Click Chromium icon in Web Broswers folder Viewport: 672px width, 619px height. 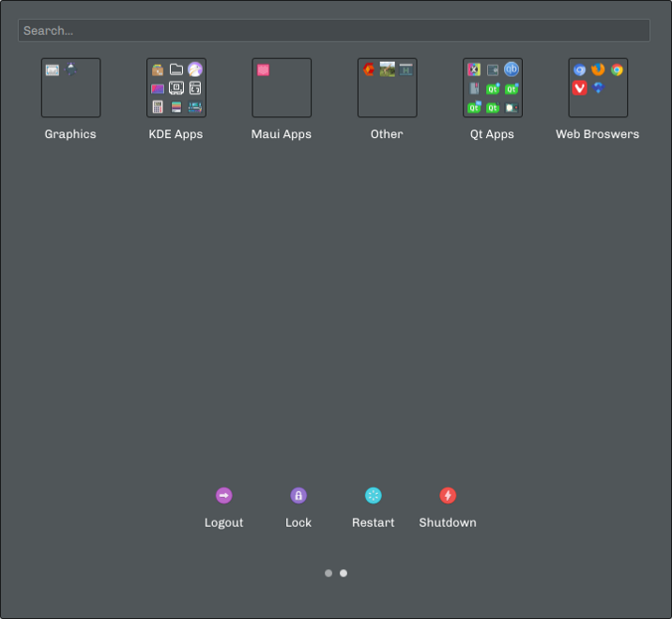(579, 70)
